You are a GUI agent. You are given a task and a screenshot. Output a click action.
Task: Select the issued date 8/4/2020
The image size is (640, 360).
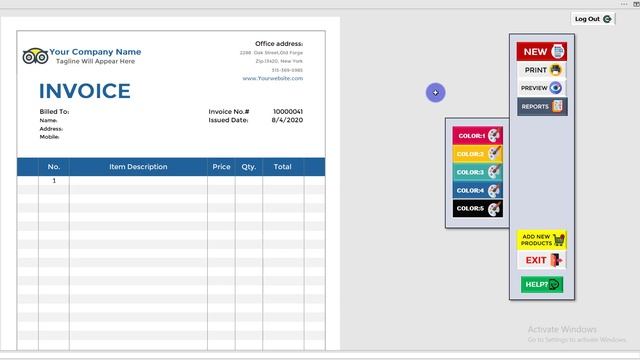287,120
